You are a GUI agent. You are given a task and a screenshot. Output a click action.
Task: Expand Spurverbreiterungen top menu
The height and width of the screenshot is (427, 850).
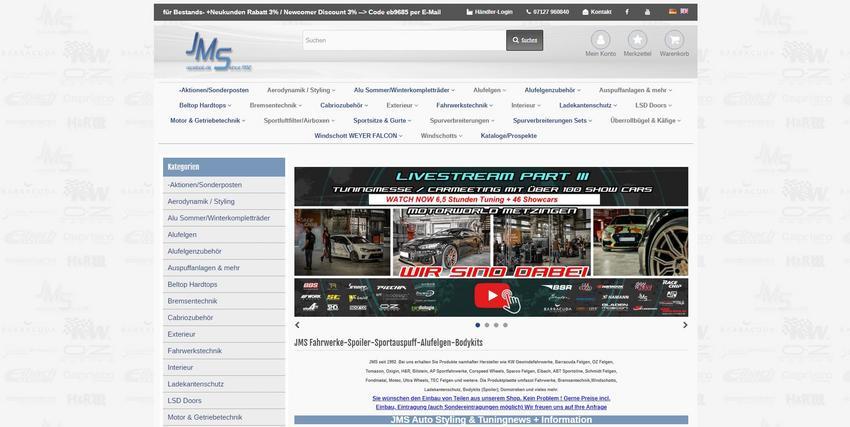462,121
